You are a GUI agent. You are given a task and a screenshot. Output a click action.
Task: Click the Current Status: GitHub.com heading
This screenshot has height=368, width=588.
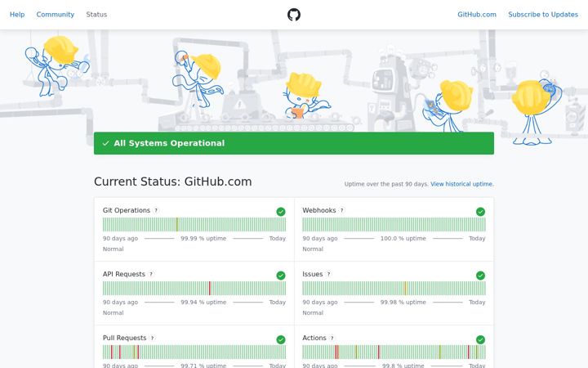point(173,182)
